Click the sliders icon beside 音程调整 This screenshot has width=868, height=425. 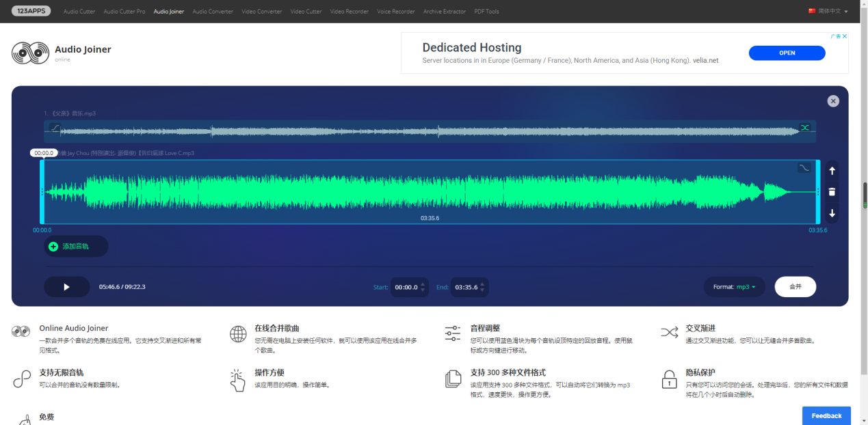(x=453, y=333)
